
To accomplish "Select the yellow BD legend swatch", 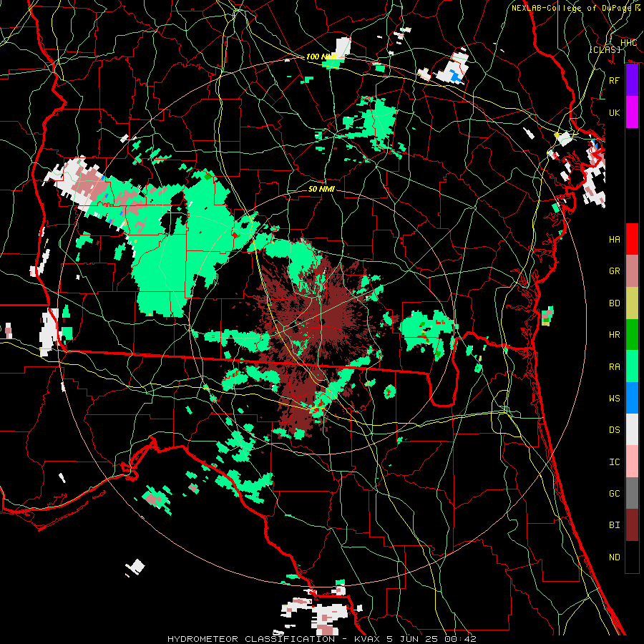I will (632, 303).
